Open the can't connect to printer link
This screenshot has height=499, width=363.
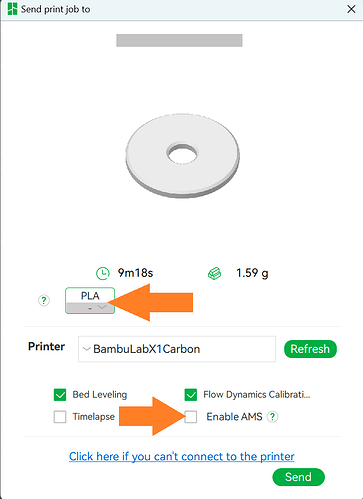pyautogui.click(x=182, y=456)
